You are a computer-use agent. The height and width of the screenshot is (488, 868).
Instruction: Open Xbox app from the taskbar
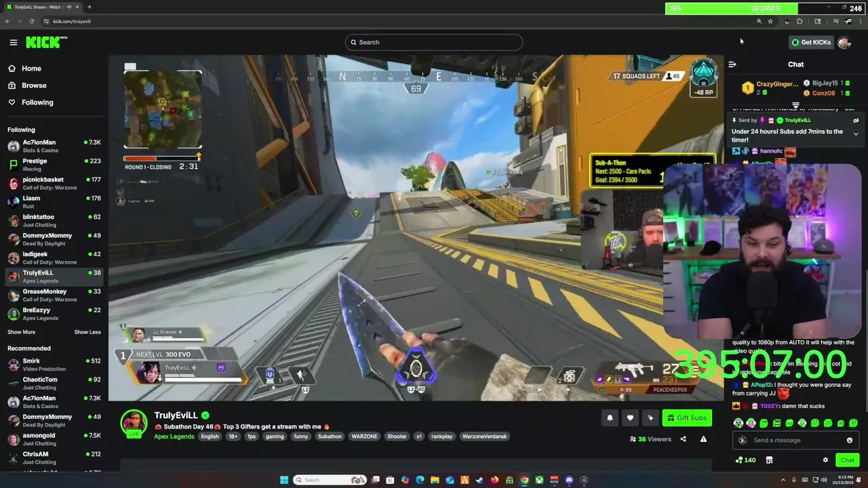539,480
